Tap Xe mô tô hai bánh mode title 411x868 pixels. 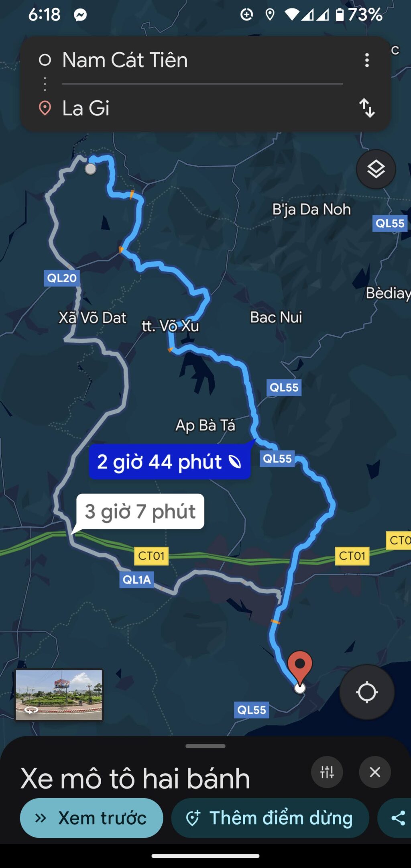(x=135, y=778)
